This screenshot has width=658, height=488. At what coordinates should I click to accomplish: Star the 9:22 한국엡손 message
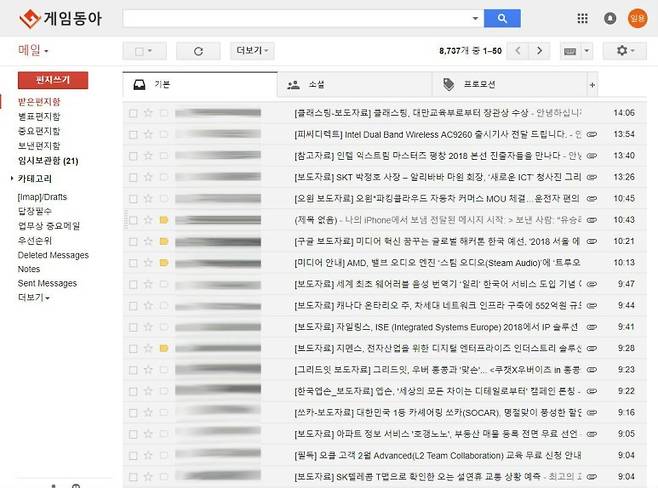coord(148,391)
